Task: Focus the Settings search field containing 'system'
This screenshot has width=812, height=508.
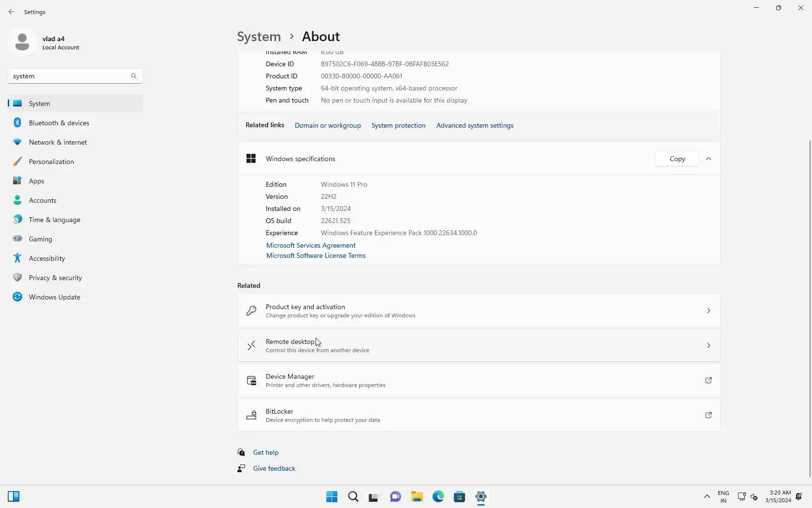Action: pos(75,76)
